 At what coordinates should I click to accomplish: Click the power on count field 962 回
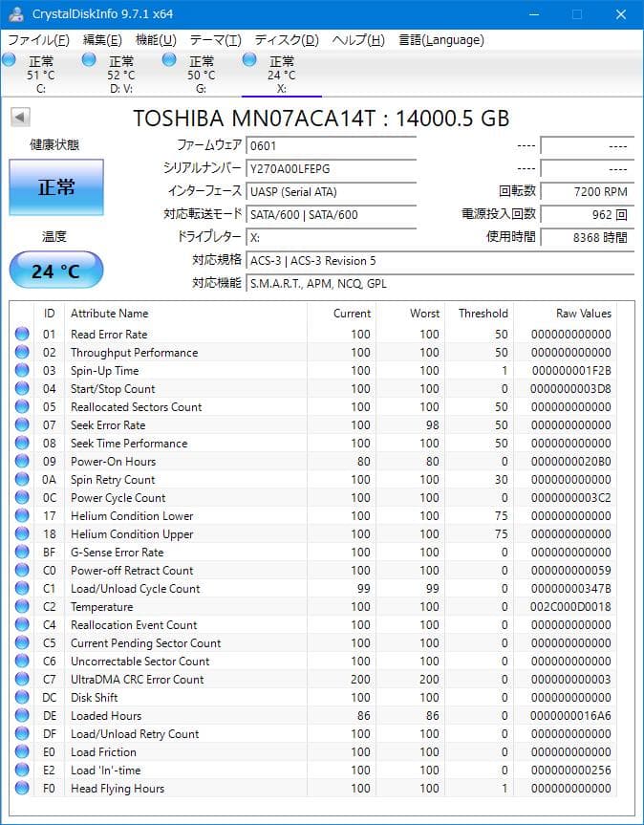pos(588,215)
